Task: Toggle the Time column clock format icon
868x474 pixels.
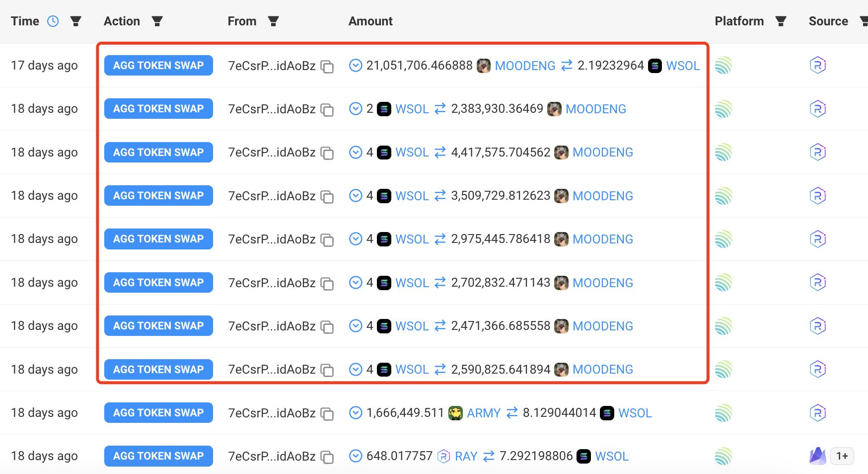Action: (x=53, y=21)
